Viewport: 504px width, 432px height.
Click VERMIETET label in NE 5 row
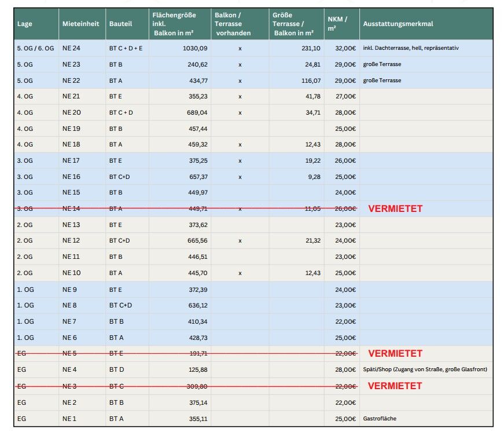pyautogui.click(x=395, y=353)
